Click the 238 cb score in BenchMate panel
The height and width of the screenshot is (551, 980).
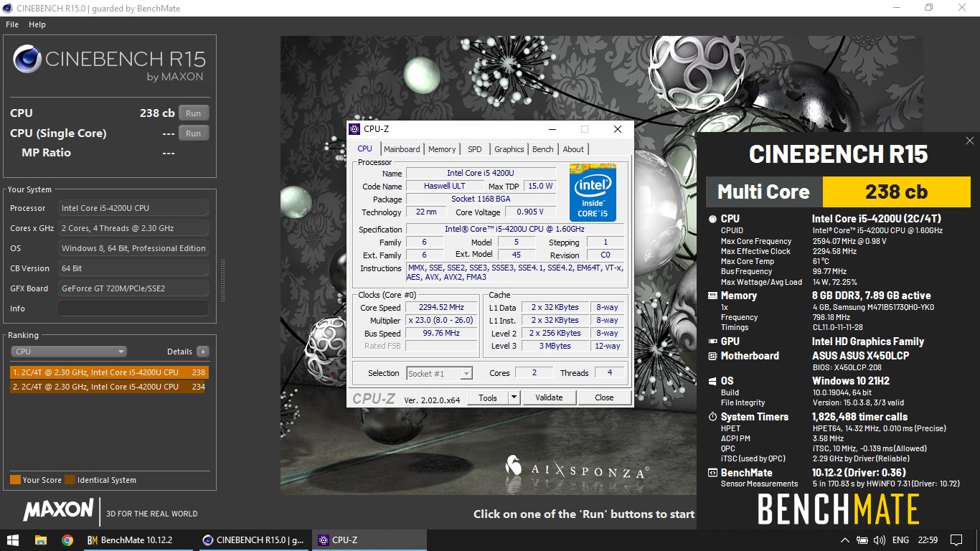coord(896,192)
